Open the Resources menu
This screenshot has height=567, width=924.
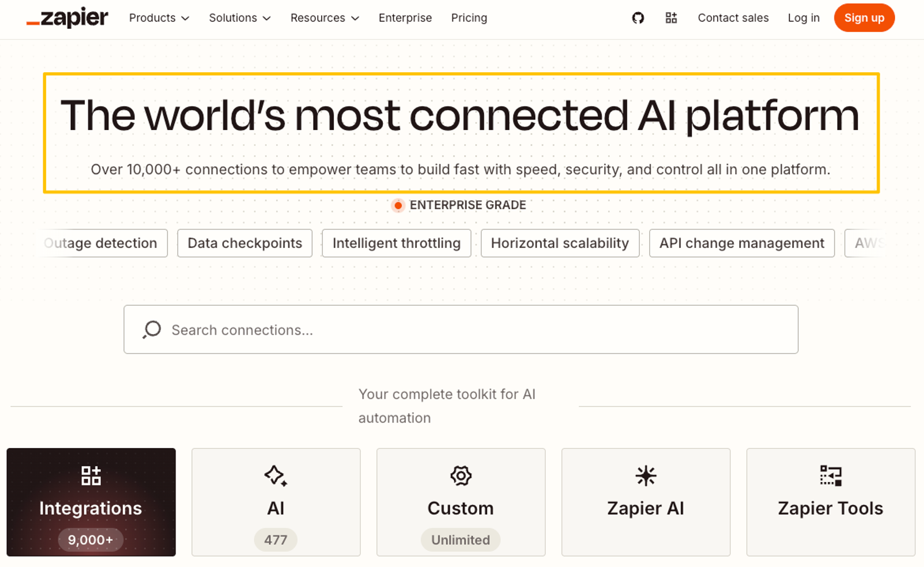325,18
